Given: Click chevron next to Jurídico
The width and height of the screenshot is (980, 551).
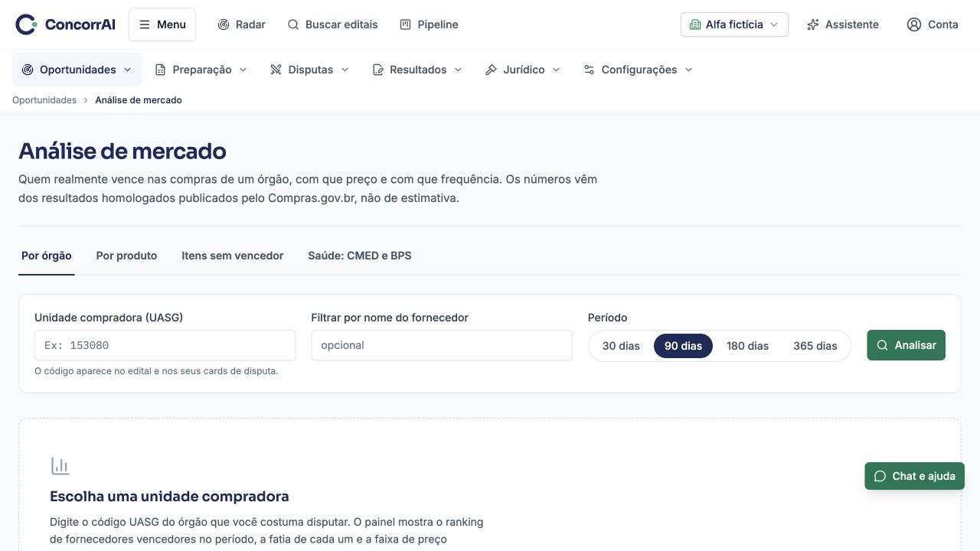Looking at the screenshot, I should coord(556,70).
